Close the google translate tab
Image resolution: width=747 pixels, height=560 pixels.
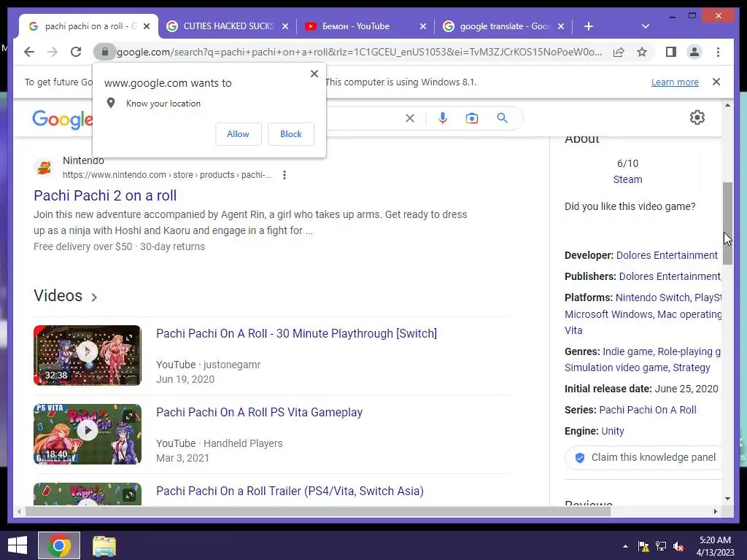(x=561, y=26)
